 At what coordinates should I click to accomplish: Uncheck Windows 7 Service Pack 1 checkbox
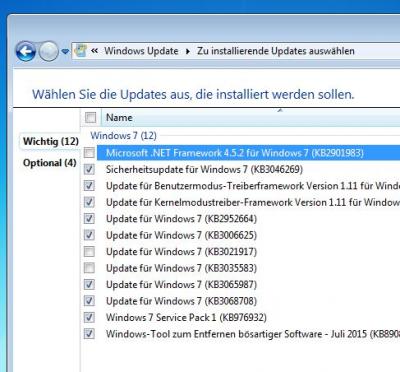pos(89,317)
